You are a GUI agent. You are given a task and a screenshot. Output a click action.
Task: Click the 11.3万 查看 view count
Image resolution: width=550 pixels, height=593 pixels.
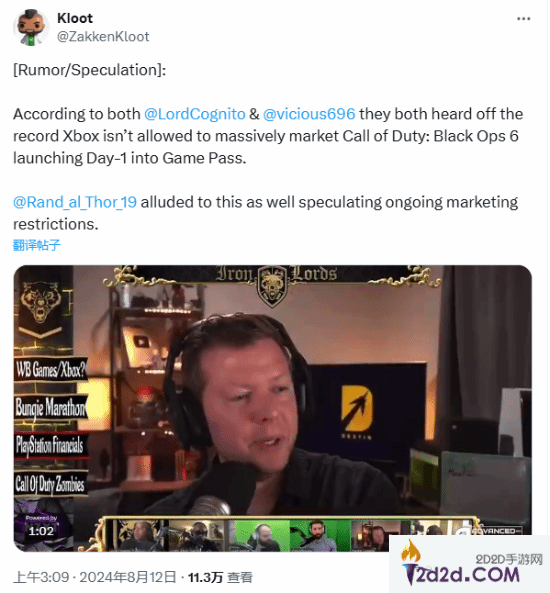click(220, 577)
